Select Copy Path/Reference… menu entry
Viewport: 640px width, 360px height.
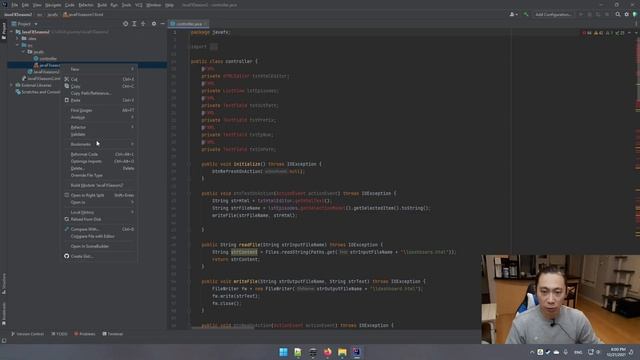click(100, 93)
